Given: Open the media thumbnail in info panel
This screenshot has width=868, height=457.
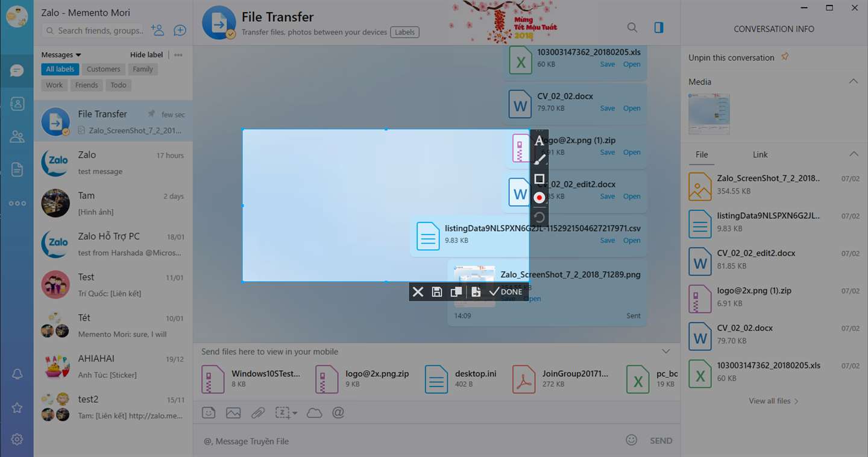Looking at the screenshot, I should 709,114.
